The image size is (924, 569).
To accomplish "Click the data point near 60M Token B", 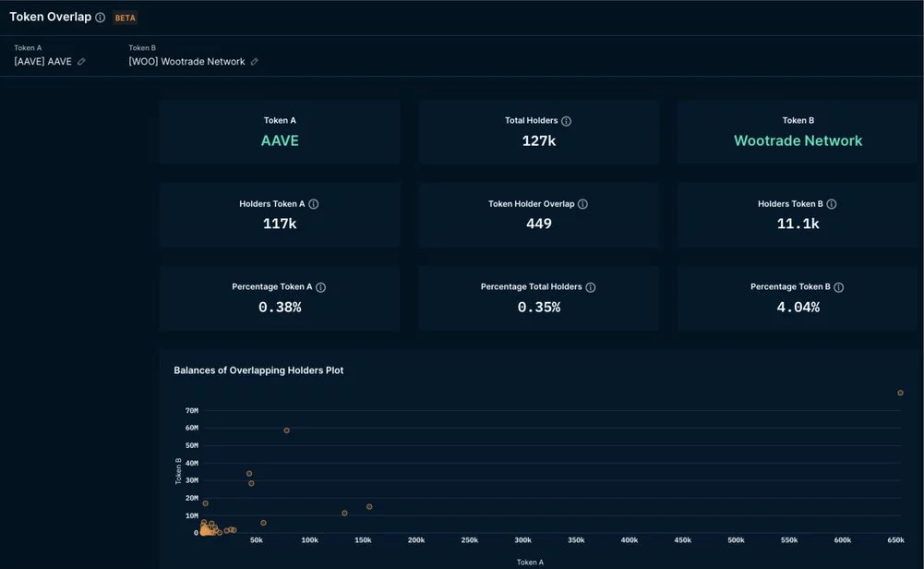I will coord(287,430).
